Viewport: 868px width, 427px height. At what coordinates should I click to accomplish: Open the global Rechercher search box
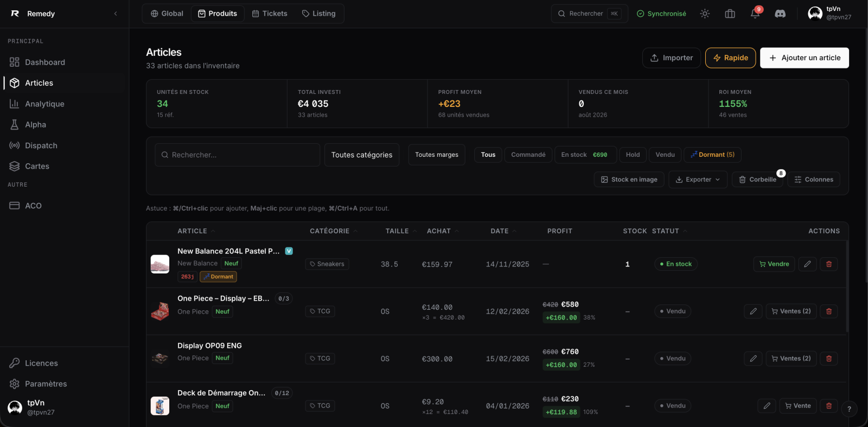[x=590, y=14]
